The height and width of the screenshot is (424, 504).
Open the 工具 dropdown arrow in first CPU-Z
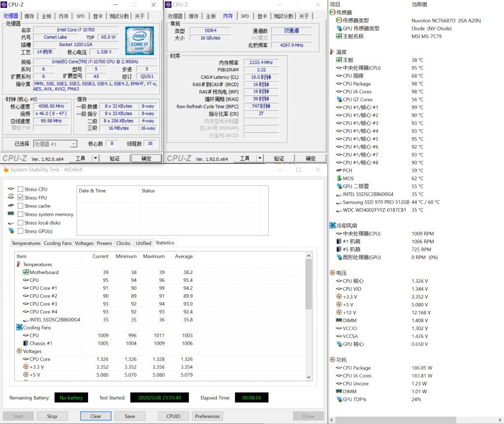tap(95, 158)
